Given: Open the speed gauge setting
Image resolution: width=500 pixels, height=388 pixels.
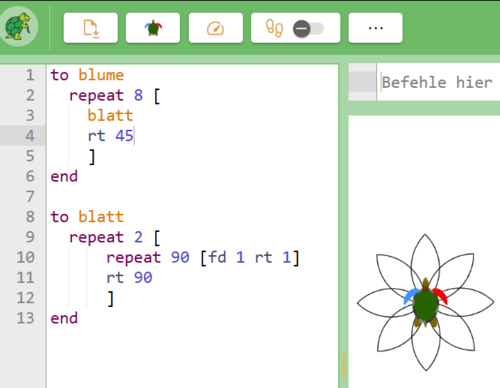Looking at the screenshot, I should pyautogui.click(x=216, y=28).
